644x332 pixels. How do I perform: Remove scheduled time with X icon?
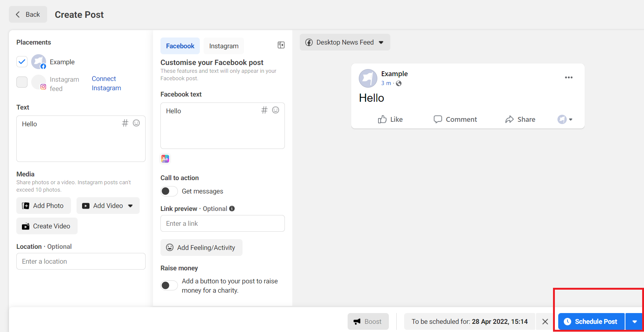click(545, 322)
